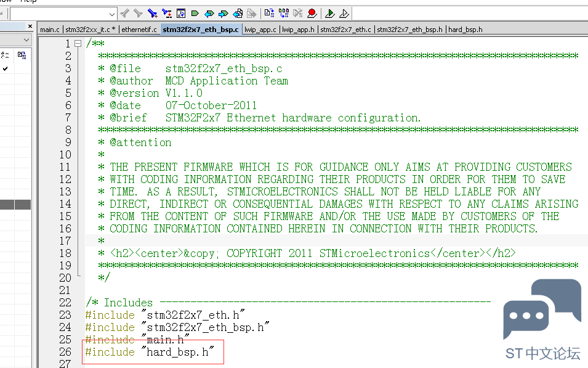Click the workspace panel build-config icon

point(22,55)
